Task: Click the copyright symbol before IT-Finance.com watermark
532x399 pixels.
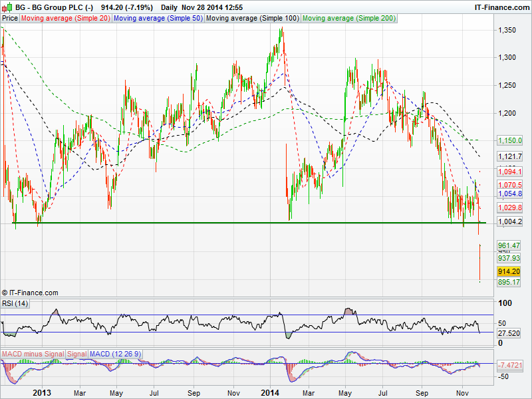Action: pyautogui.click(x=5, y=293)
